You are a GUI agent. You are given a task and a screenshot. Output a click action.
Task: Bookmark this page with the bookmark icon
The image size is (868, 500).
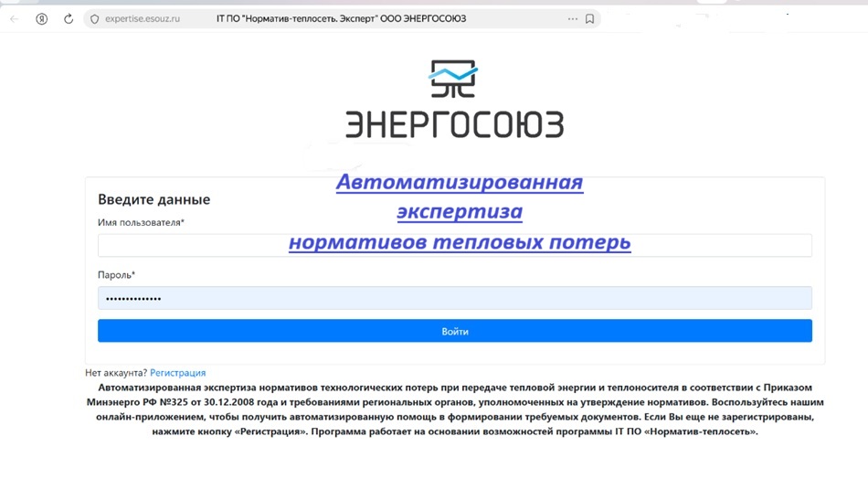tap(589, 19)
